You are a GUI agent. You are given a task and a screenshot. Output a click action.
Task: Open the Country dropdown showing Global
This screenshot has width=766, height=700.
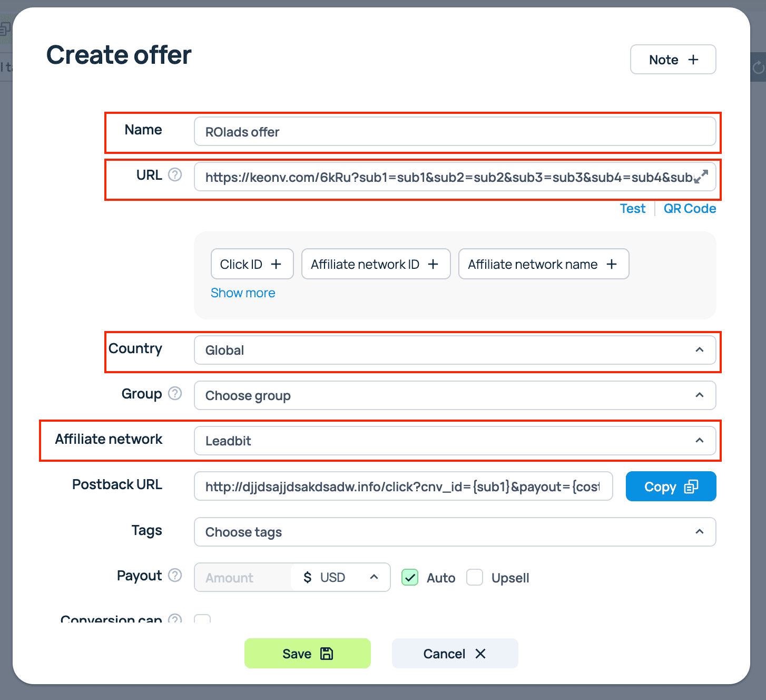click(x=455, y=351)
